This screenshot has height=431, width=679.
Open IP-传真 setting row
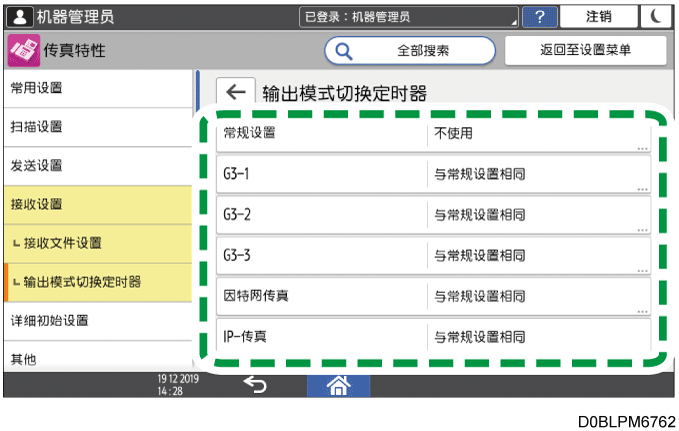(x=432, y=336)
